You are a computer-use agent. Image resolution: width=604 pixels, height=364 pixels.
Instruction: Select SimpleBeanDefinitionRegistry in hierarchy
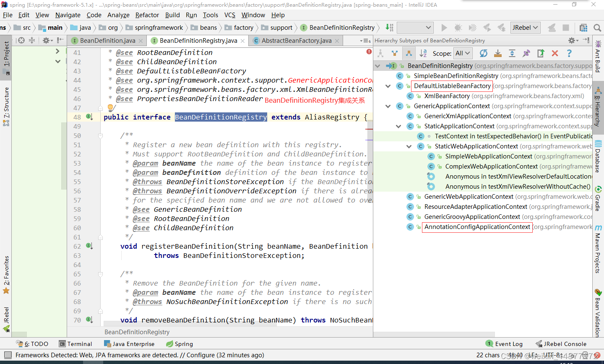pyautogui.click(x=456, y=76)
